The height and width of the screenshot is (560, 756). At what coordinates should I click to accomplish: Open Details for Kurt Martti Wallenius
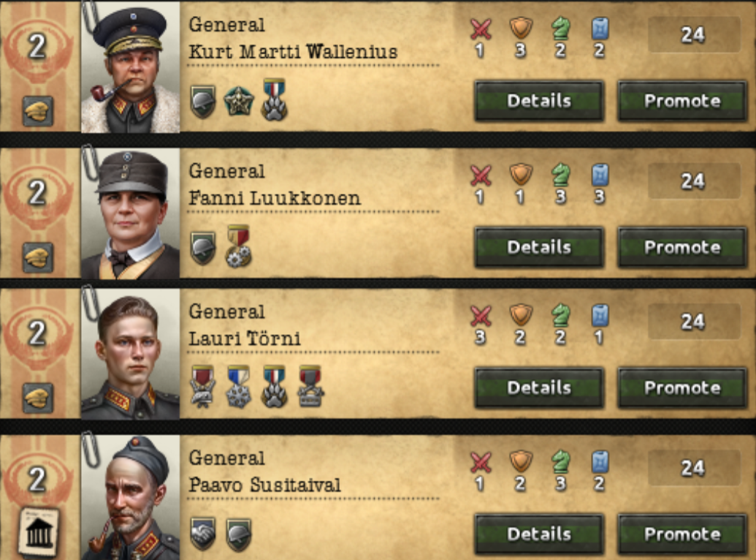point(539,101)
